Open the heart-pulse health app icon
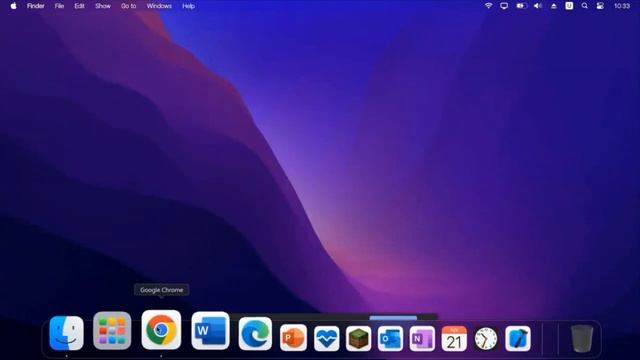 pyautogui.click(x=327, y=338)
